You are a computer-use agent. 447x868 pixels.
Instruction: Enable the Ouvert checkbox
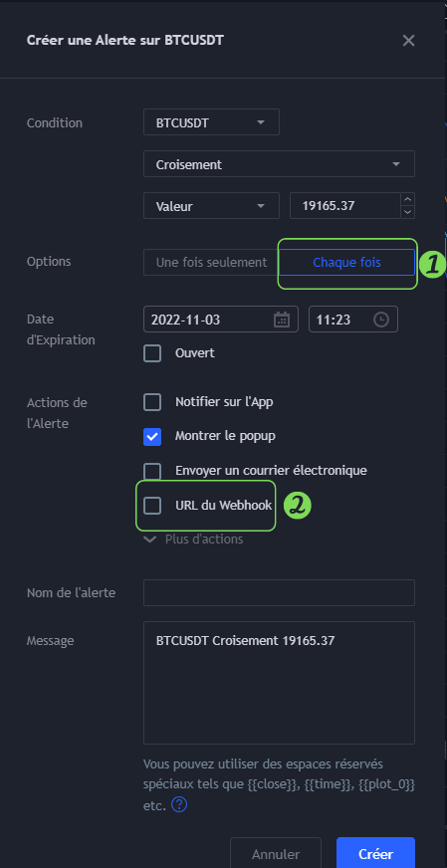pyautogui.click(x=152, y=353)
